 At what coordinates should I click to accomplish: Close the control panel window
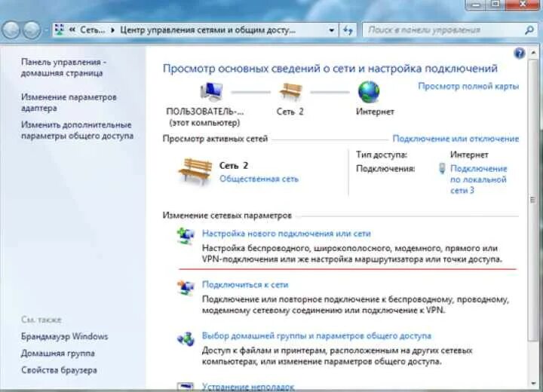tap(523, 5)
